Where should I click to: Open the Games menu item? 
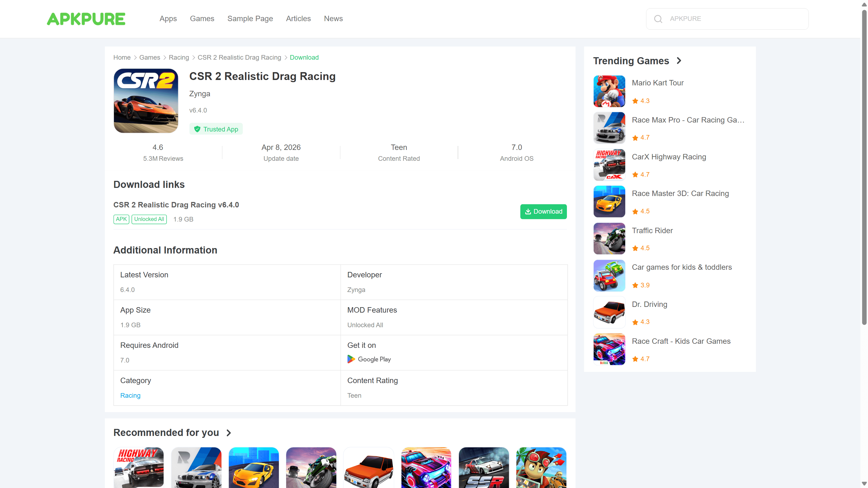(202, 19)
